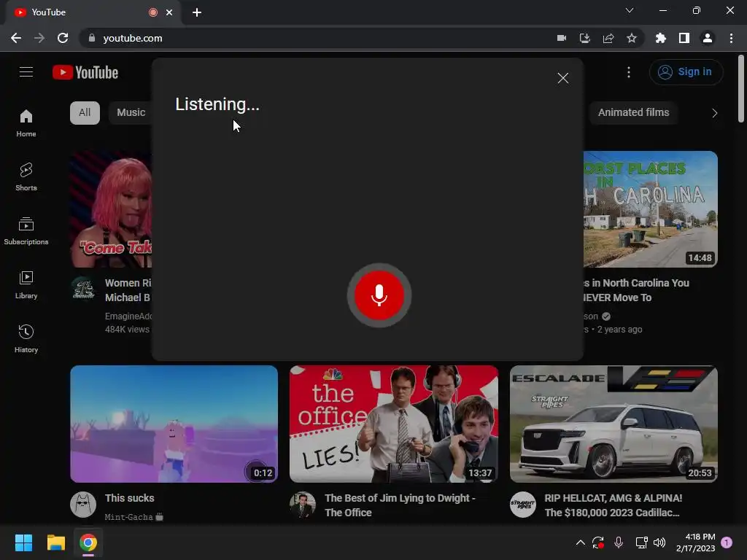Show more filter chips with right arrow
This screenshot has height=560, width=747.
[x=714, y=113]
